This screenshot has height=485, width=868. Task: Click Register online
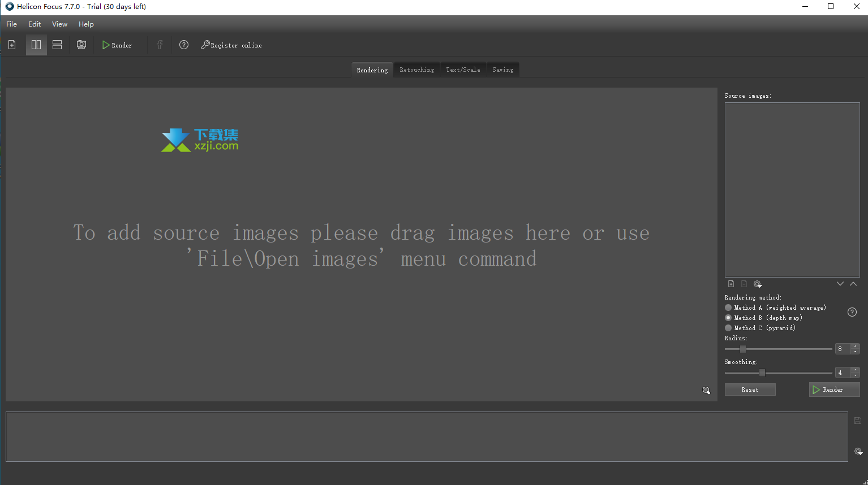pyautogui.click(x=231, y=45)
